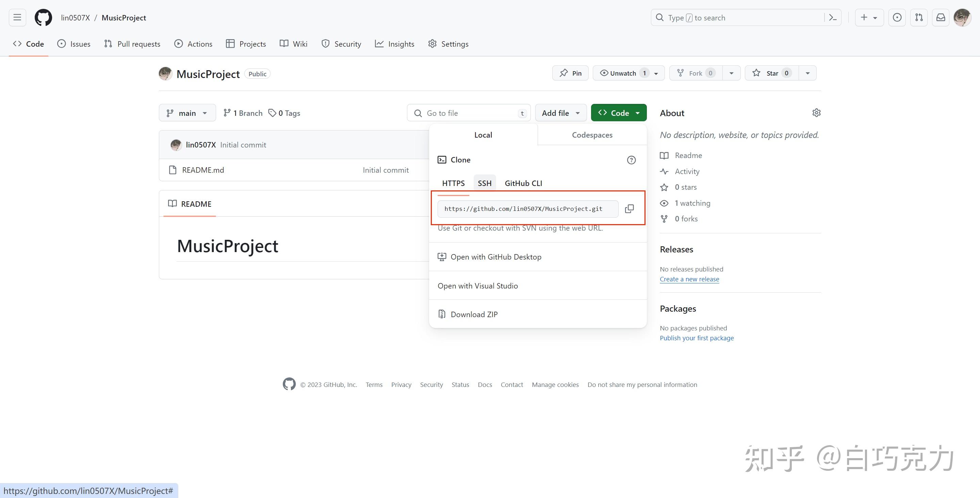Open the notifications inbox icon
Image resolution: width=980 pixels, height=498 pixels.
pos(941,17)
